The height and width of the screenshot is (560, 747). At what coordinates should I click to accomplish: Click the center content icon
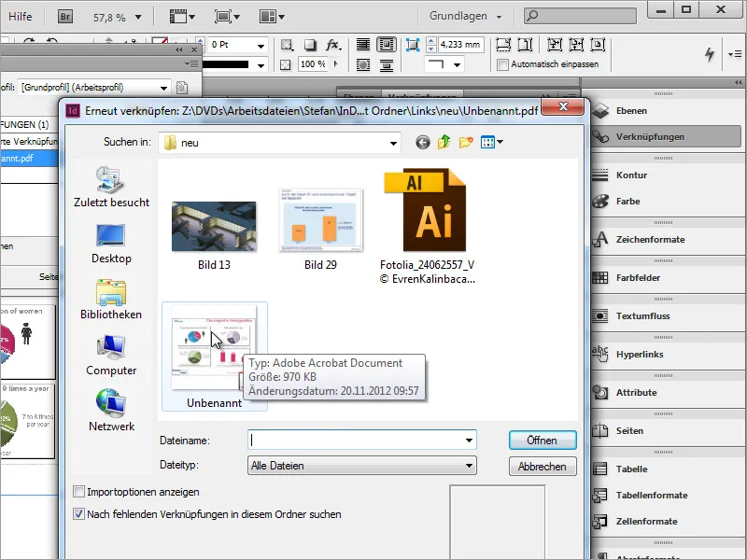[x=598, y=45]
